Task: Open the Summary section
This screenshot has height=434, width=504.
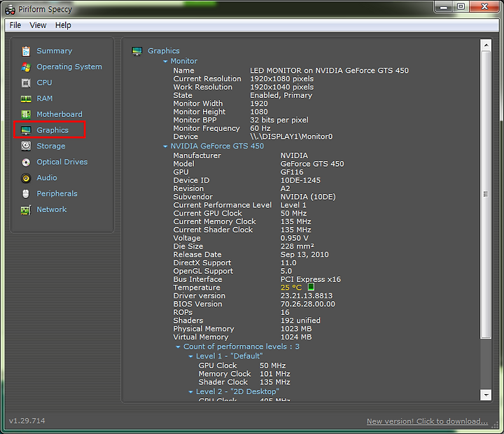Action: pos(55,51)
